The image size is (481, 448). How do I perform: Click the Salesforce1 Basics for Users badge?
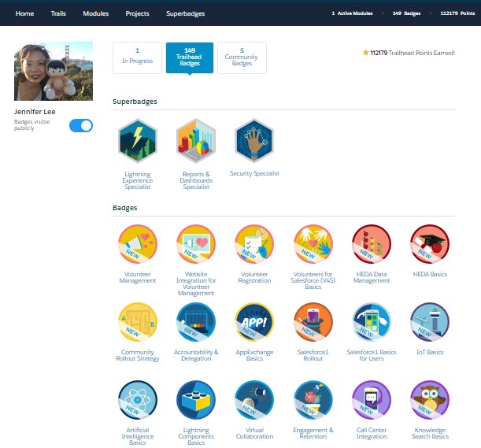[372, 322]
